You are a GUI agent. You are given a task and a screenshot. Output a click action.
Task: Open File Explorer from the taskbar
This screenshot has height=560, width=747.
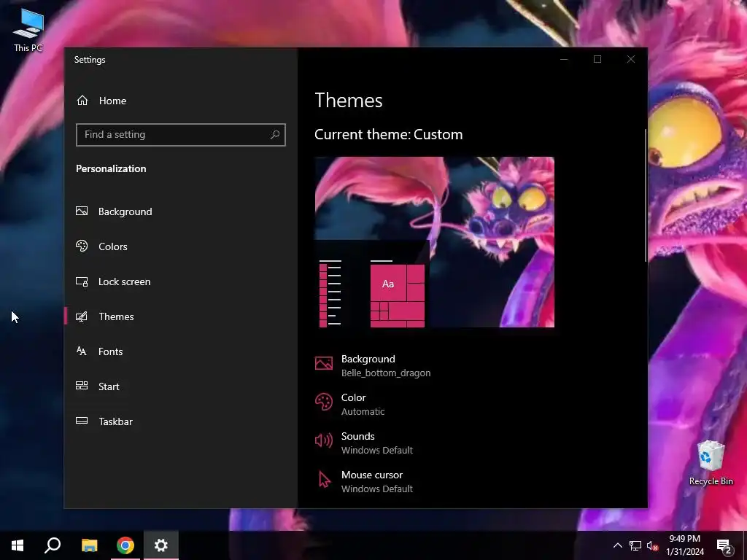(x=89, y=545)
